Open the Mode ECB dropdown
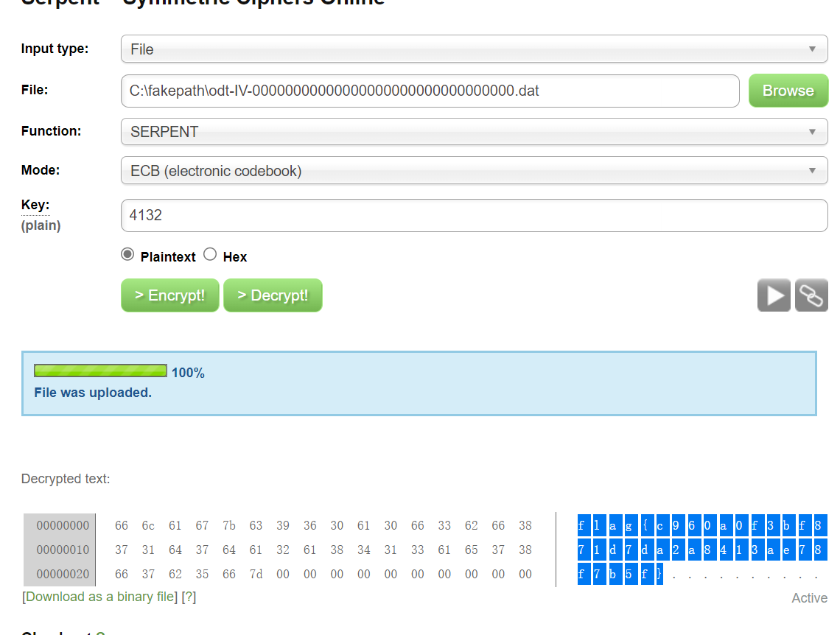 coord(474,170)
